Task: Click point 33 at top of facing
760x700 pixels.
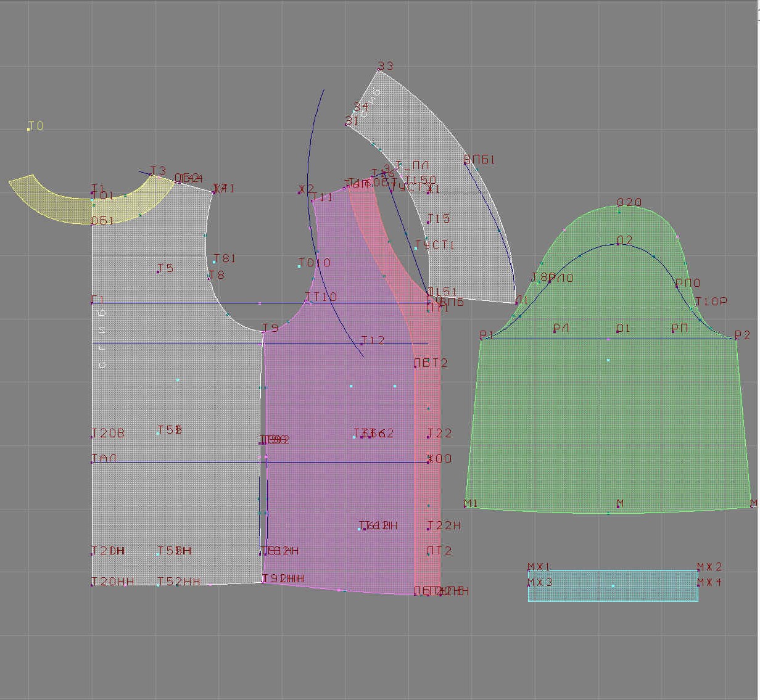Action: [x=379, y=70]
